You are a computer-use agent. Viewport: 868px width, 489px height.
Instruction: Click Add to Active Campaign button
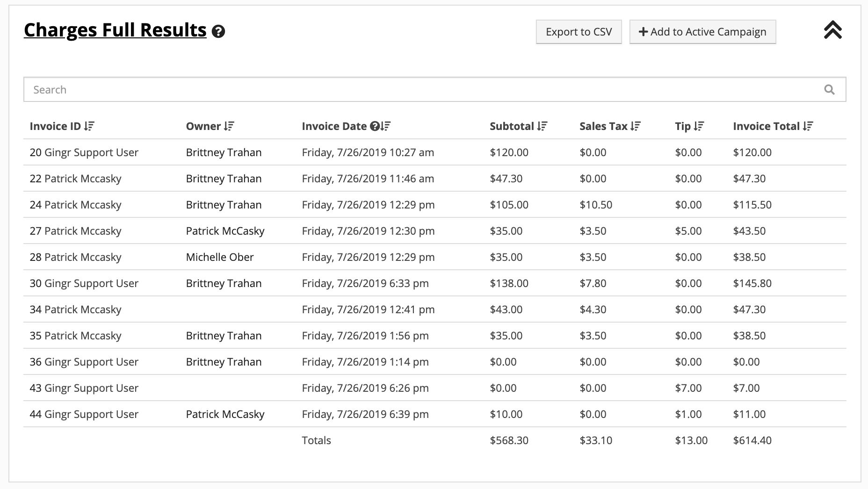[702, 32]
